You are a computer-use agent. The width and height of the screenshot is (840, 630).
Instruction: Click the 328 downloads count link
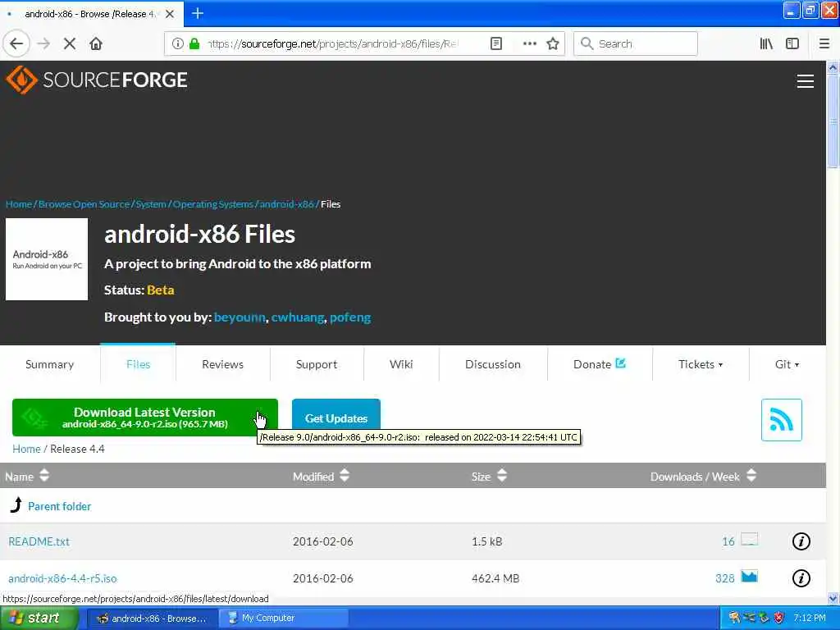tap(725, 578)
